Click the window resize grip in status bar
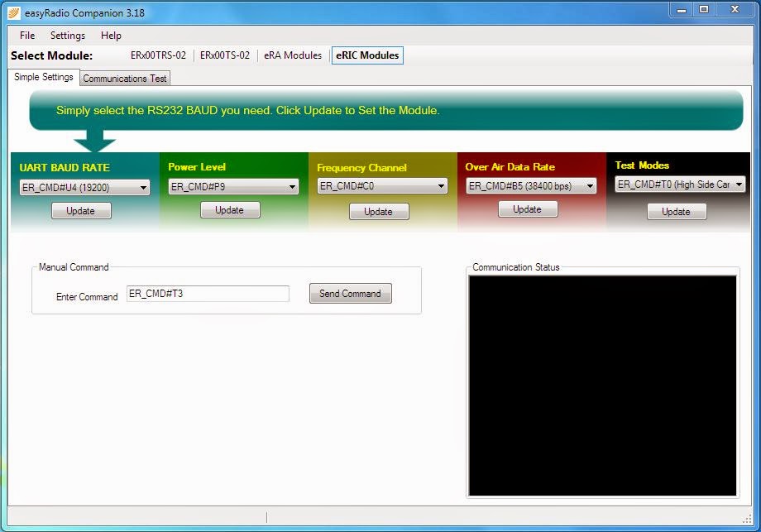Screen dimensions: 761x532 click(748, 519)
